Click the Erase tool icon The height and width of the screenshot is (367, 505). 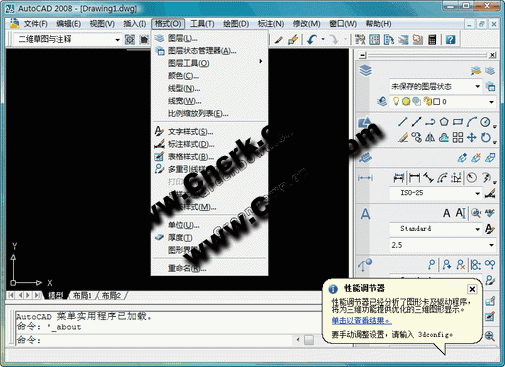tap(402, 137)
